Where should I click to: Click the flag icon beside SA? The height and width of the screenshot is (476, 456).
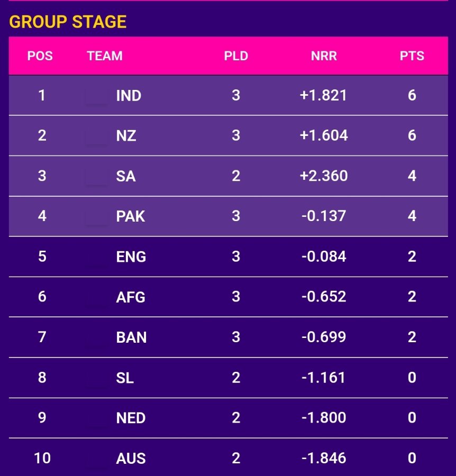point(96,176)
